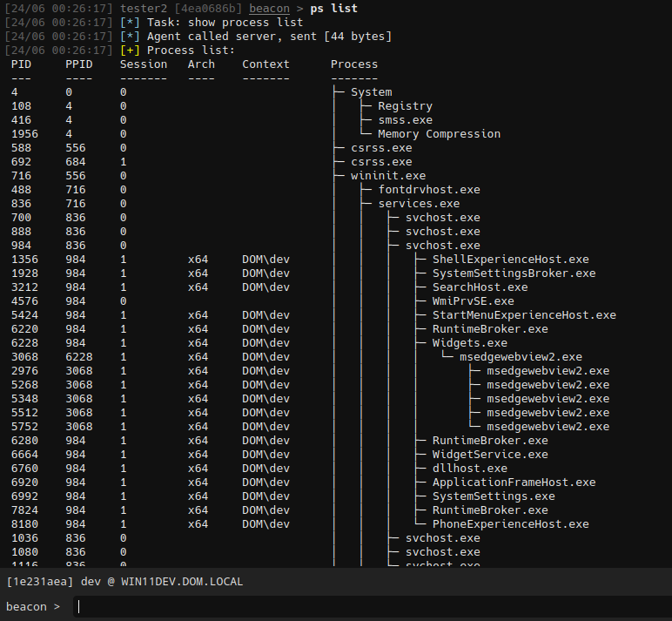
Task: Click StartMenuExperienceHost.exe process entry
Action: coord(523,315)
